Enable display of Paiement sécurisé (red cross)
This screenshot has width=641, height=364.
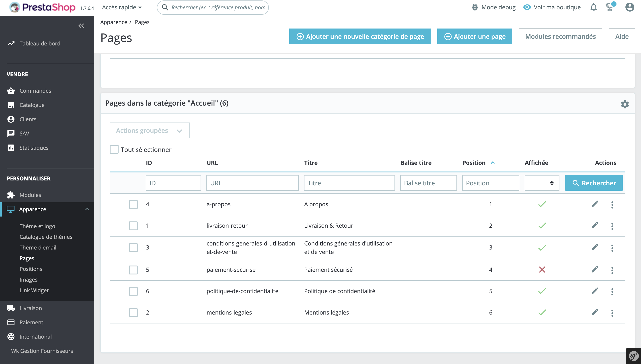pyautogui.click(x=542, y=270)
